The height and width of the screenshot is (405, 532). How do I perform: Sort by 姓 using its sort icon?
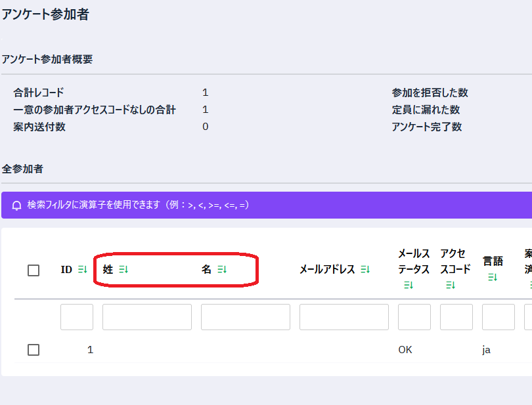pos(123,270)
